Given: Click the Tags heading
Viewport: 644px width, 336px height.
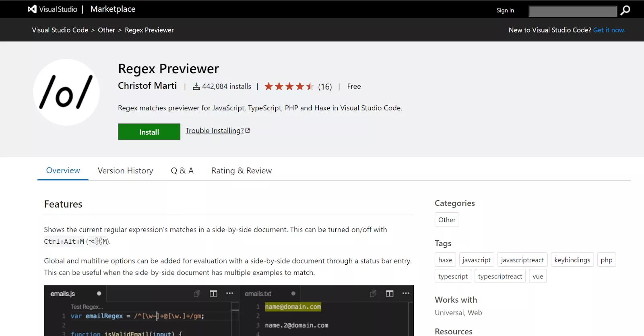Looking at the screenshot, I should [x=443, y=243].
